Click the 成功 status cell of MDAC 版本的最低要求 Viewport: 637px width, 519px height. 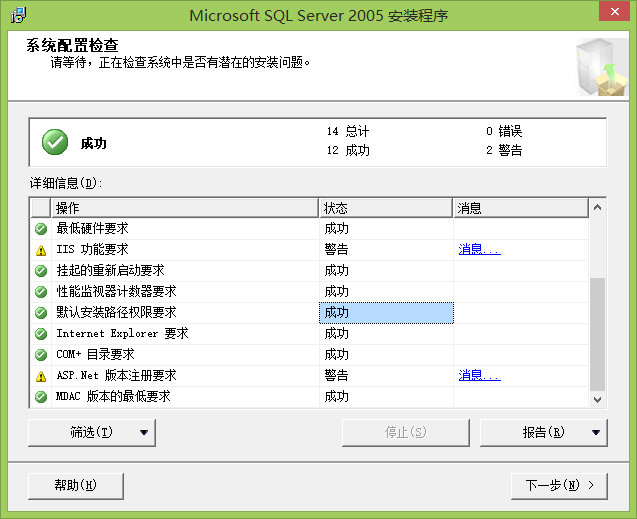386,397
